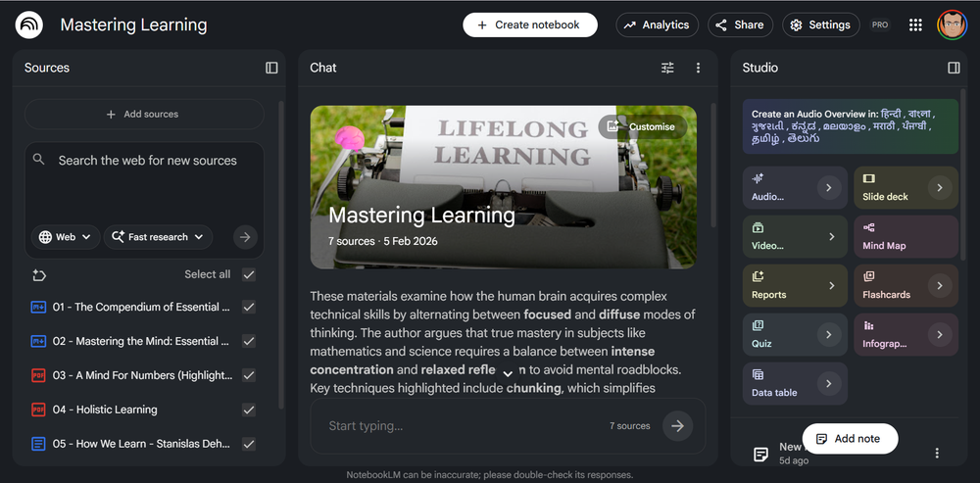Click the refresh sources icon beside Select all
This screenshot has height=483, width=980.
tap(39, 275)
